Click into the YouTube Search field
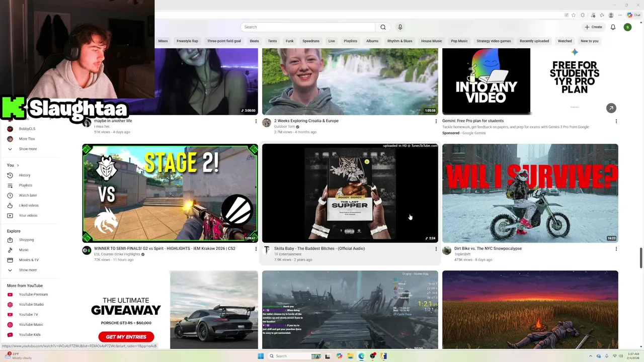 [308, 27]
